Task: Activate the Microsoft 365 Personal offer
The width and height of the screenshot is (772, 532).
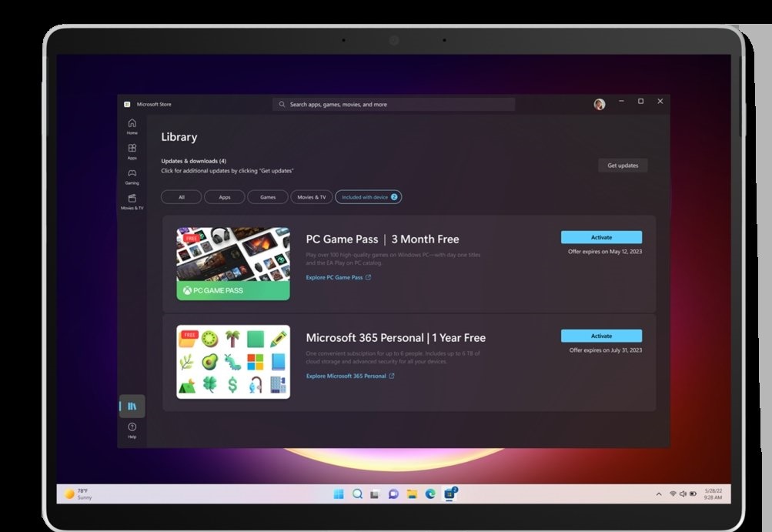Action: point(601,336)
